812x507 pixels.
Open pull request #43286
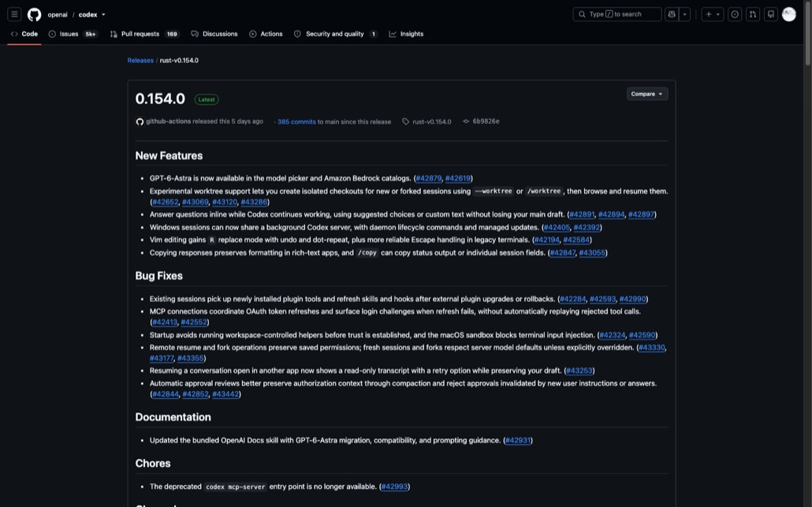coord(255,202)
